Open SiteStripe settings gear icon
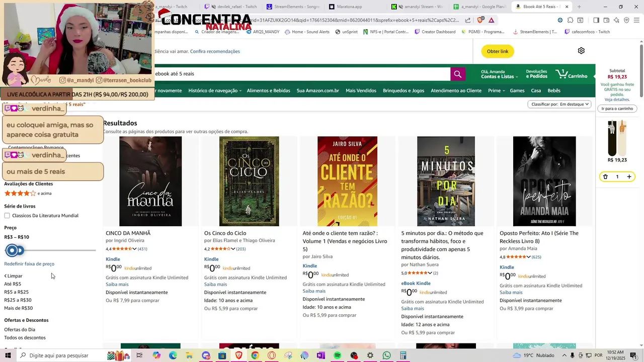The image size is (644, 362). [581, 51]
